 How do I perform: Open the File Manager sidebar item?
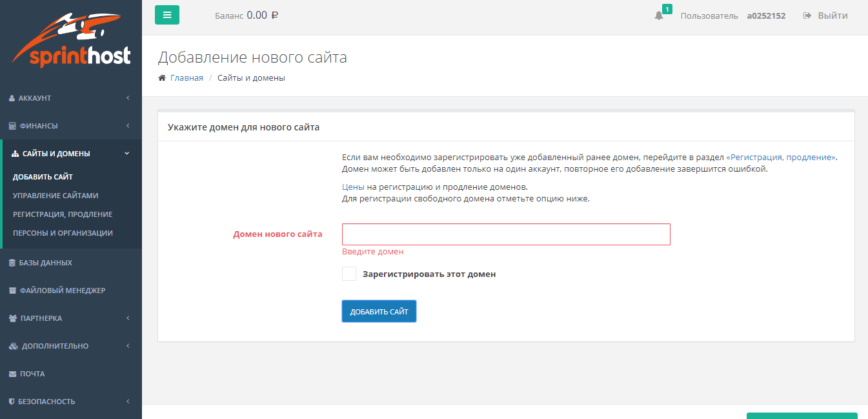point(61,291)
